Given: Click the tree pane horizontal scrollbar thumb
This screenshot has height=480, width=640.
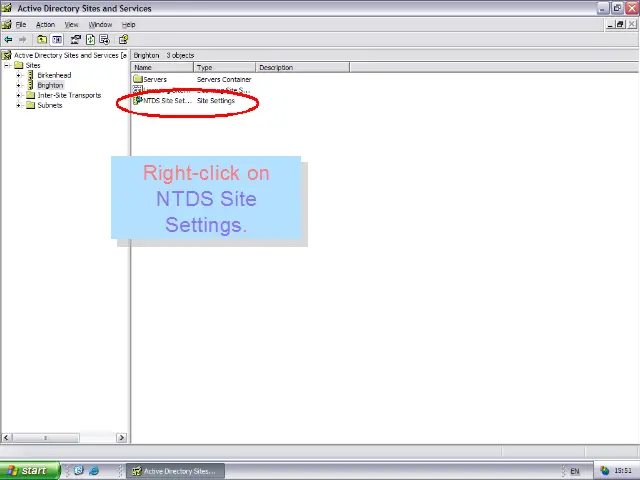Looking at the screenshot, I should 46,438.
